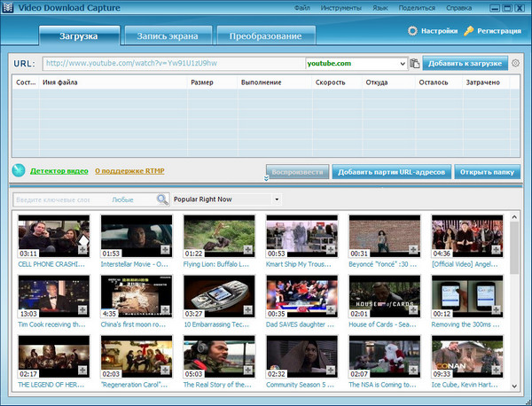
Task: Expand the URL history dropdown arrow
Action: (x=403, y=64)
